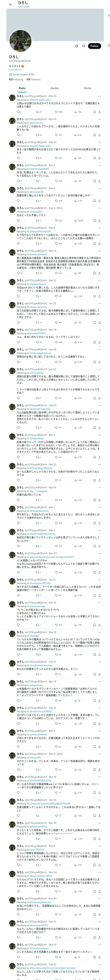Go back using the header arrow
Viewport: 110px width, 980px height.
point(10,5)
